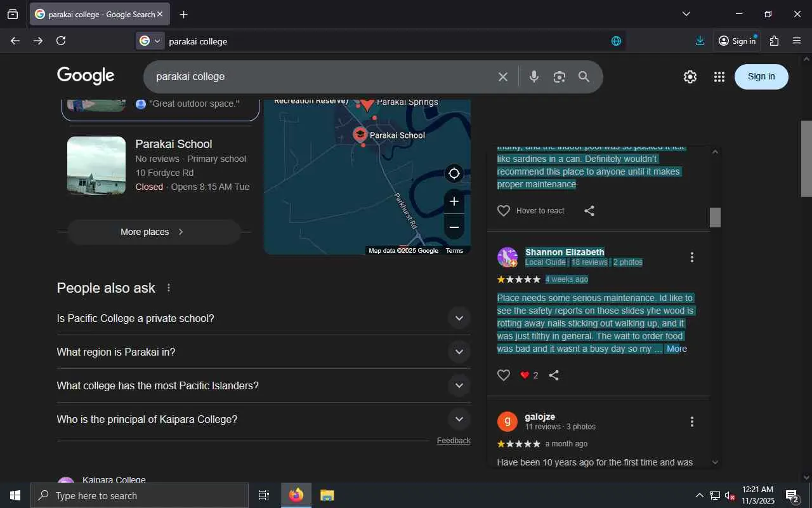Screen dimensions: 812x508
Task: Submit the search with the magnifier icon
Action: click(584, 77)
